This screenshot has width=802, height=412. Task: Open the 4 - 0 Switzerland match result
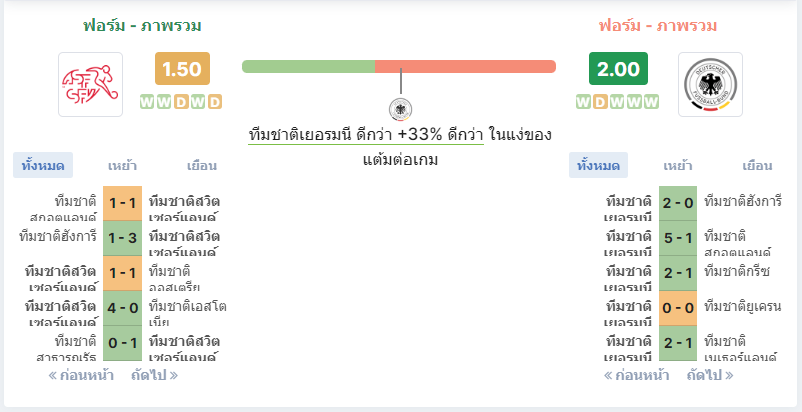[x=122, y=308]
